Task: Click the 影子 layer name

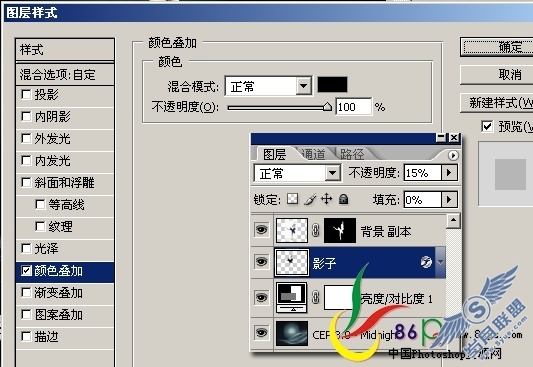Action: tap(324, 263)
